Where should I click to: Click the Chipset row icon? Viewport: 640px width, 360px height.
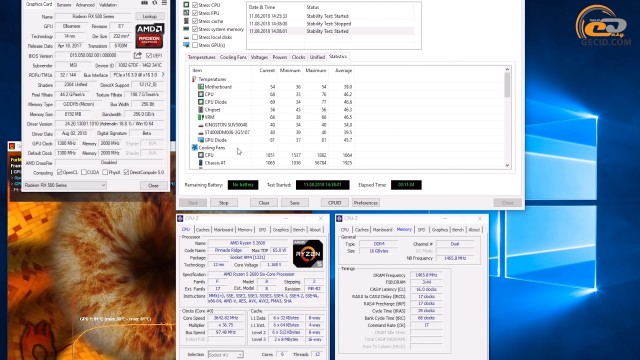pyautogui.click(x=201, y=109)
